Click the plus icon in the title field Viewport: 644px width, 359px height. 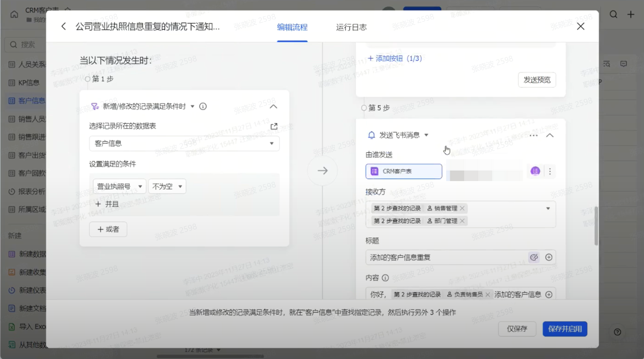(x=549, y=257)
